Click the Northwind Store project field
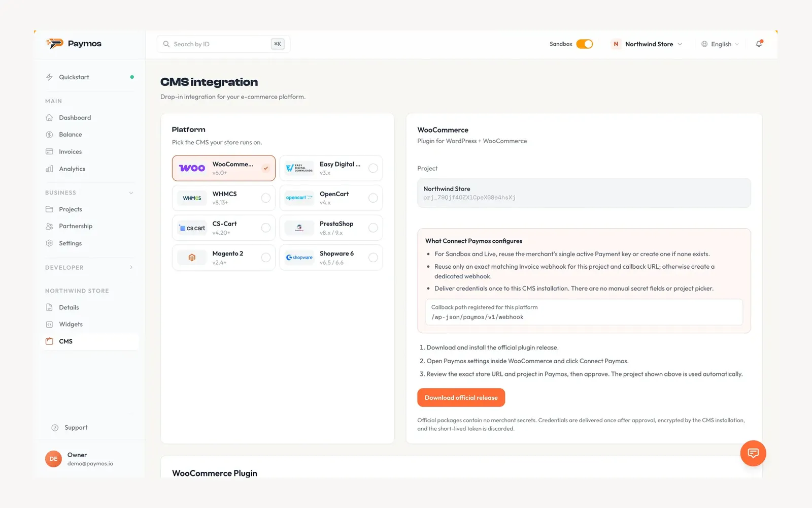The height and width of the screenshot is (508, 812). (x=584, y=193)
